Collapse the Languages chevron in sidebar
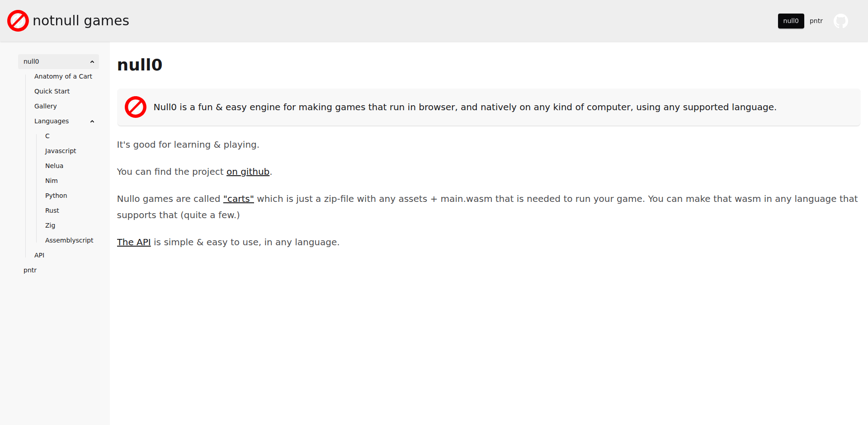 92,121
